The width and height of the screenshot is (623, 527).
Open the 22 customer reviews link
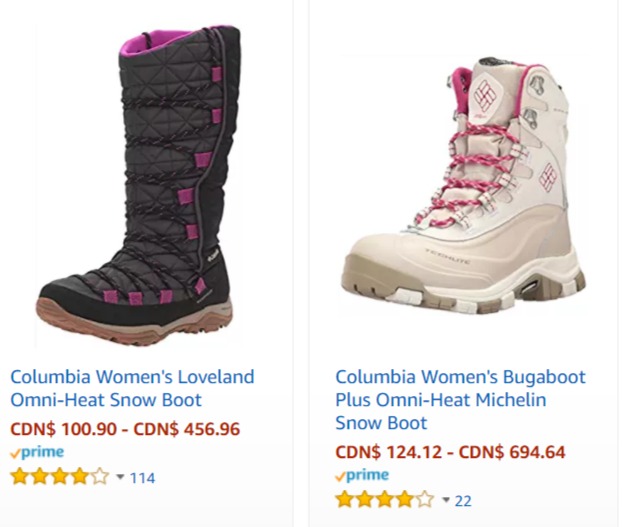pos(463,501)
